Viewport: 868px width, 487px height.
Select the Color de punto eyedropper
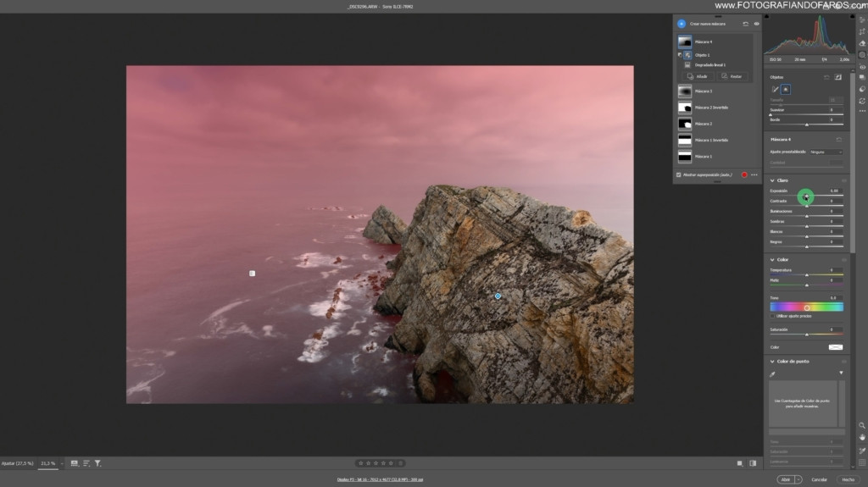pos(773,374)
